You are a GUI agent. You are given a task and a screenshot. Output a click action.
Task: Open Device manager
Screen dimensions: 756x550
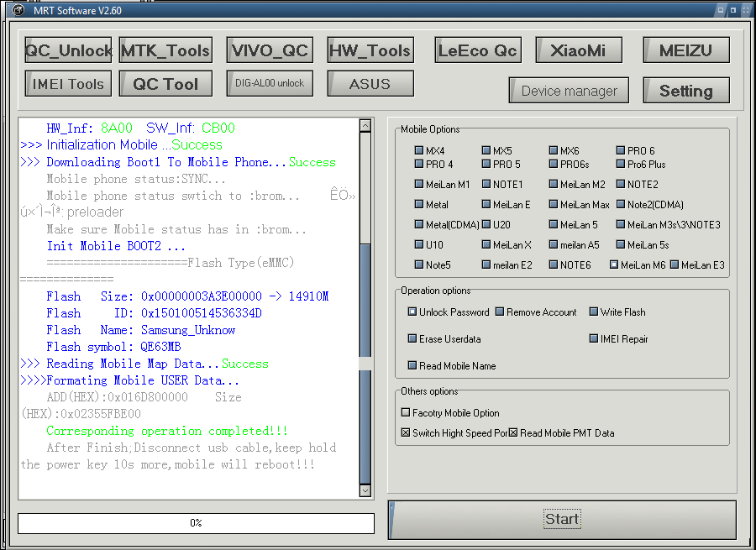pos(569,91)
